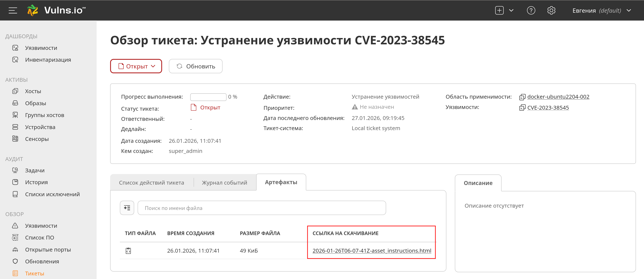Download the asset_instructions.html file link
Screen dimensions: 644x279
pos(372,250)
